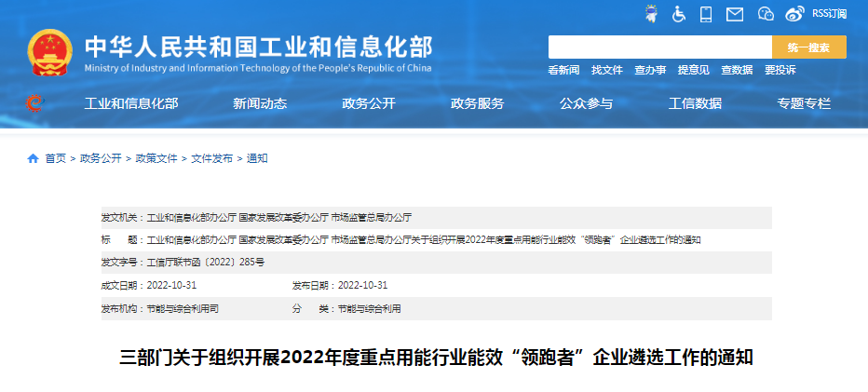The image size is (868, 392).
Task: Click the red swirl icon in navigation bar
Action: tap(34, 103)
